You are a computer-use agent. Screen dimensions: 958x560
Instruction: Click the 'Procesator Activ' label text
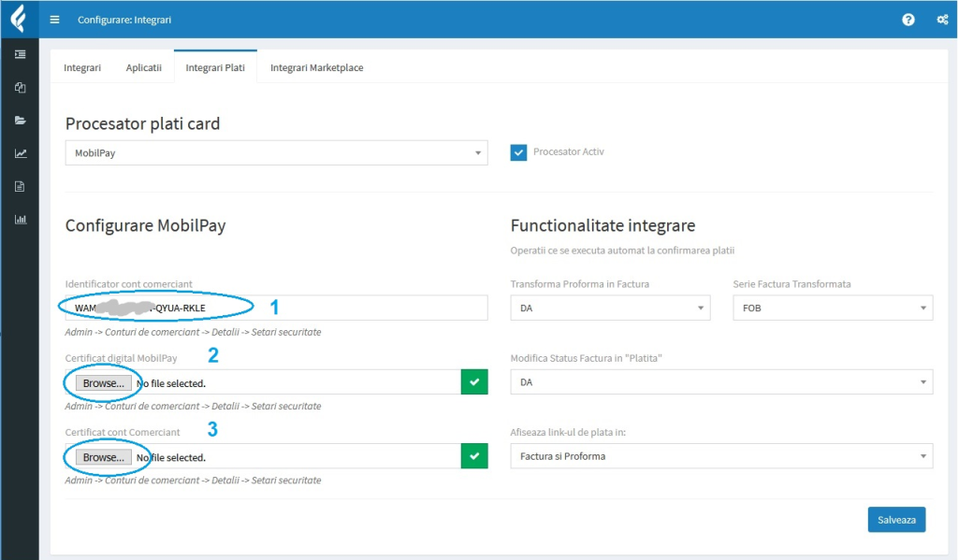pos(568,151)
